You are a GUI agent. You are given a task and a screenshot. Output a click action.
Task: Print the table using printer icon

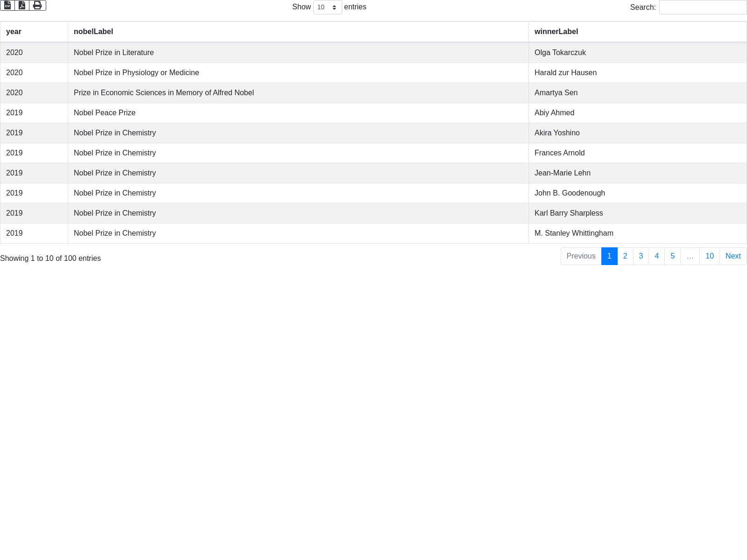pyautogui.click(x=37, y=5)
